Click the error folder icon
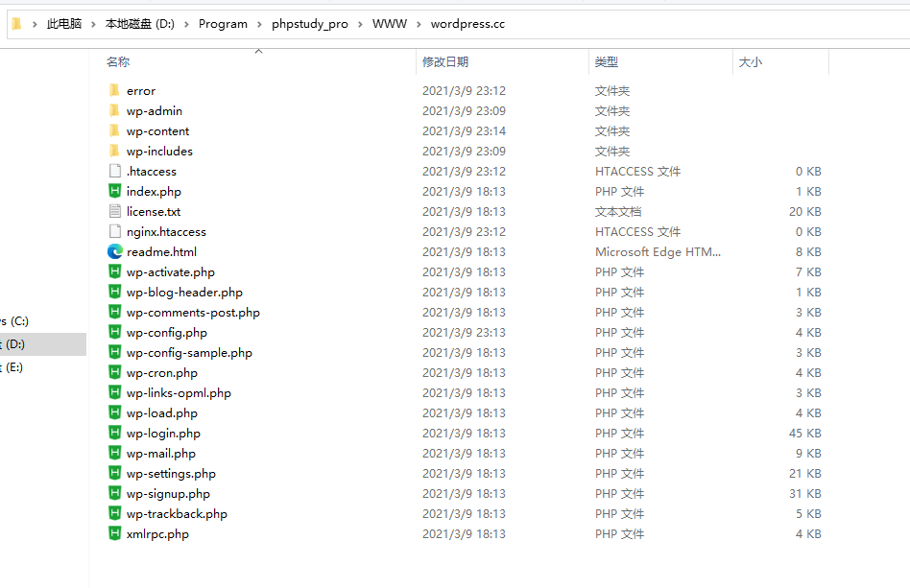This screenshot has height=588, width=910. tap(114, 90)
